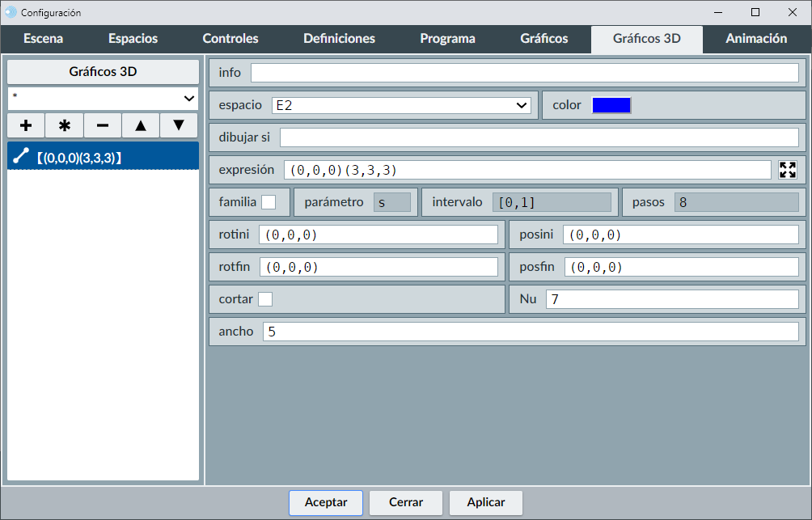Toggle the cortar checkbox
The width and height of the screenshot is (812, 520).
(x=265, y=299)
